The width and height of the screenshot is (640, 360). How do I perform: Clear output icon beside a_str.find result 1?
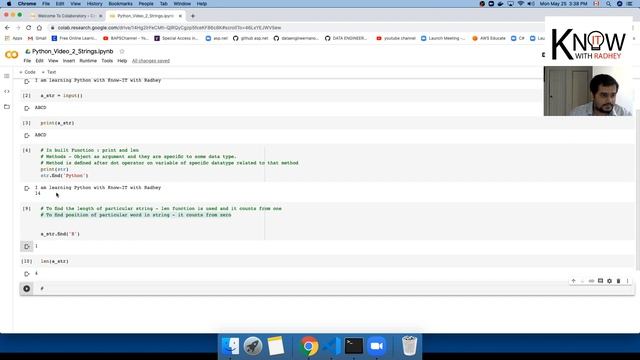pyautogui.click(x=27, y=246)
